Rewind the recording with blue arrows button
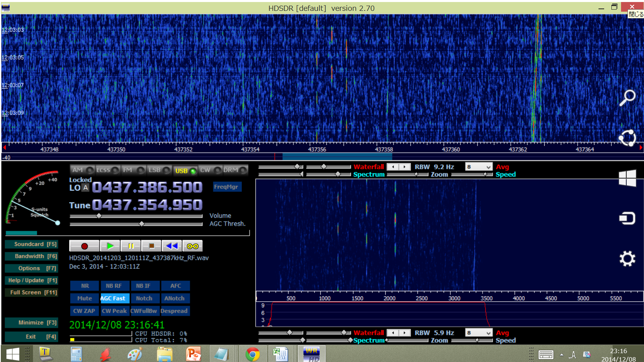The height and width of the screenshot is (362, 644). (x=172, y=246)
